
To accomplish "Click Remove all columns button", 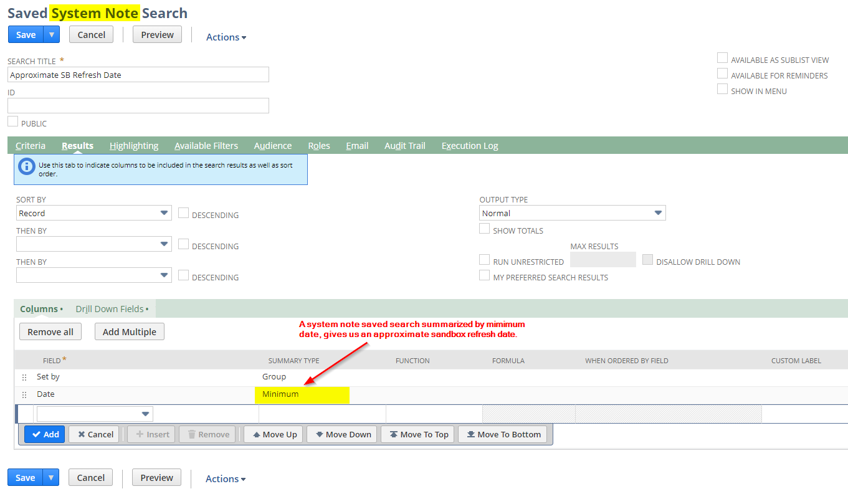I will click(50, 332).
